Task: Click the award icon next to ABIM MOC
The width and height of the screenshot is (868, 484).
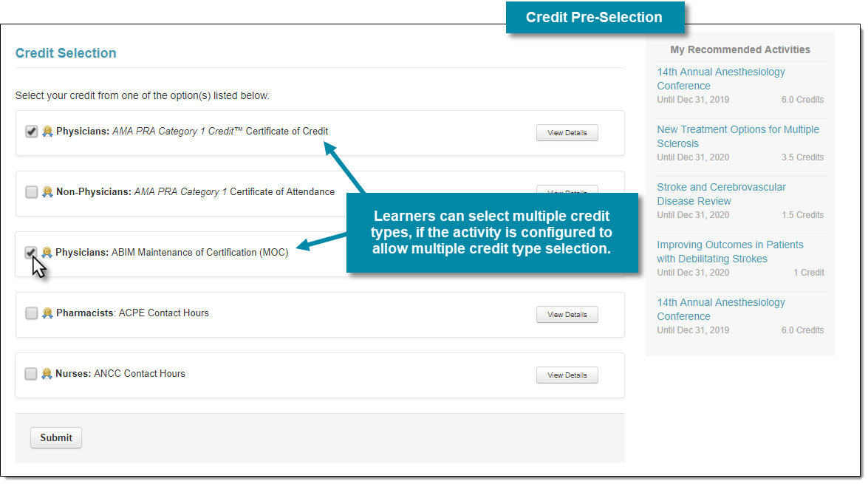Action: point(47,253)
